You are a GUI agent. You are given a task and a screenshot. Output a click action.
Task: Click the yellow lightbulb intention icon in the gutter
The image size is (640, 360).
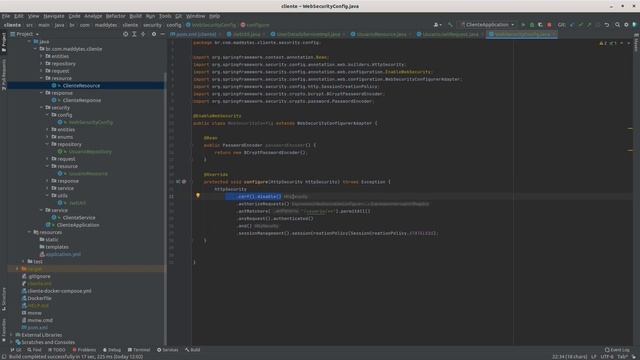pos(198,196)
